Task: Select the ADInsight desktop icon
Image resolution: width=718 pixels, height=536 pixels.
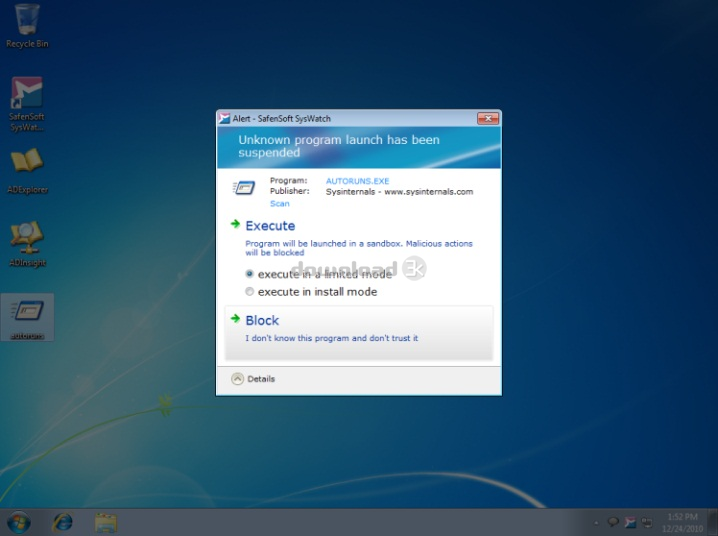Action: [x=27, y=244]
